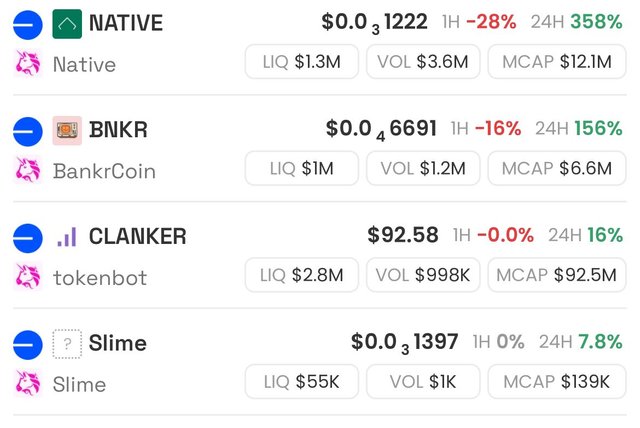The image size is (640, 428).
Task: Open the CLANKER token name
Action: (137, 236)
